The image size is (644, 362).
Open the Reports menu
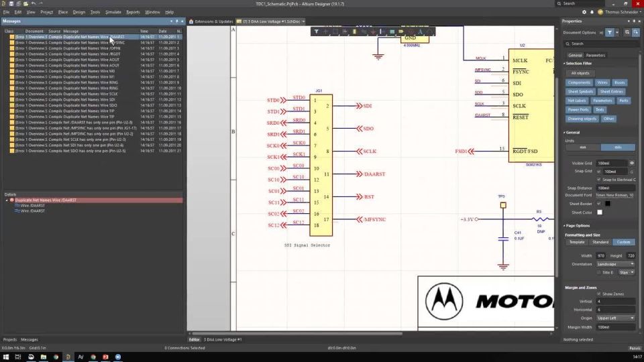coord(133,12)
